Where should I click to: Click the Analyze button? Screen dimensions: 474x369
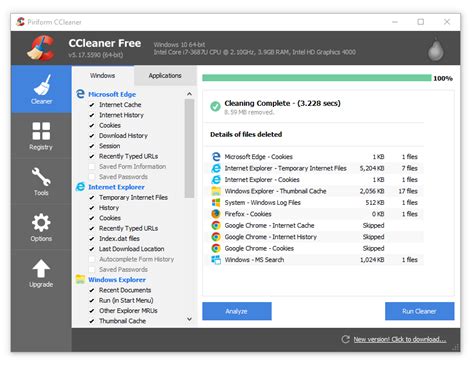click(x=237, y=311)
